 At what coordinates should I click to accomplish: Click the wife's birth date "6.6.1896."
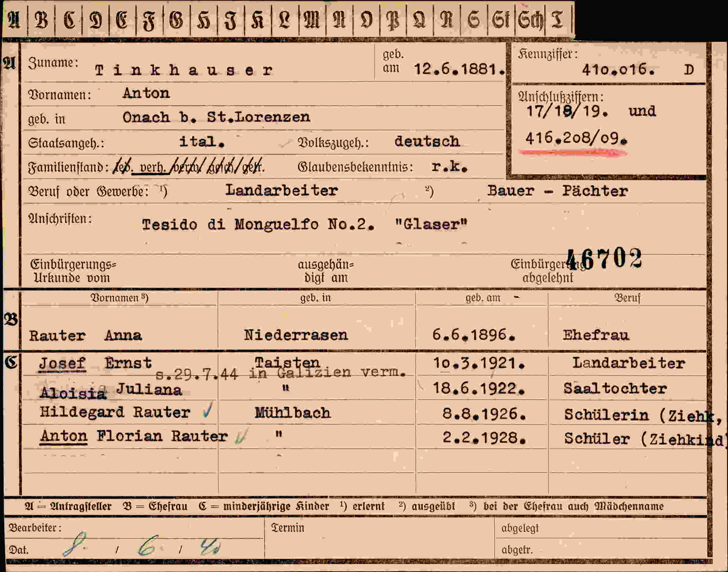click(473, 335)
